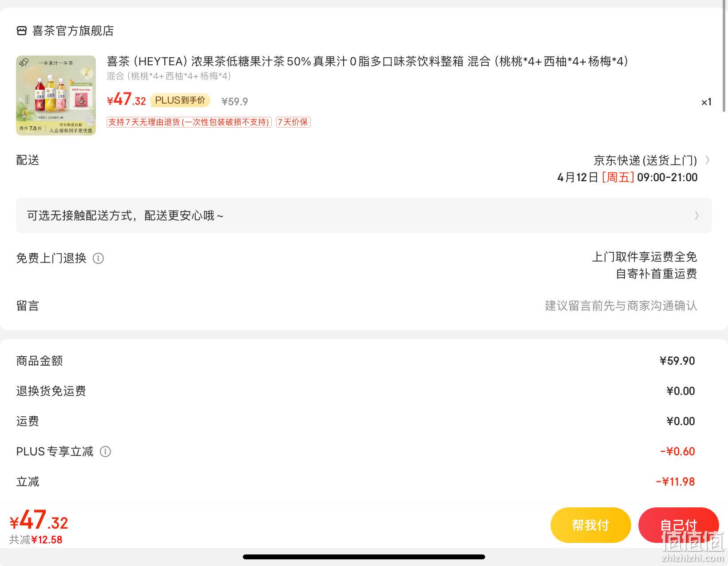Click the ×1 quantity indicator
This screenshot has width=728, height=566.
pyautogui.click(x=706, y=102)
